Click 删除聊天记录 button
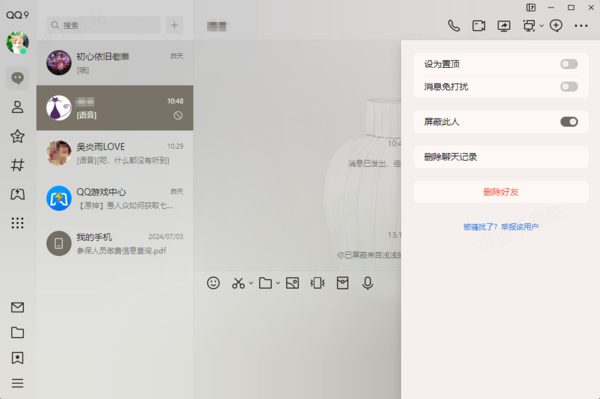This screenshot has height=399, width=600. click(x=501, y=157)
